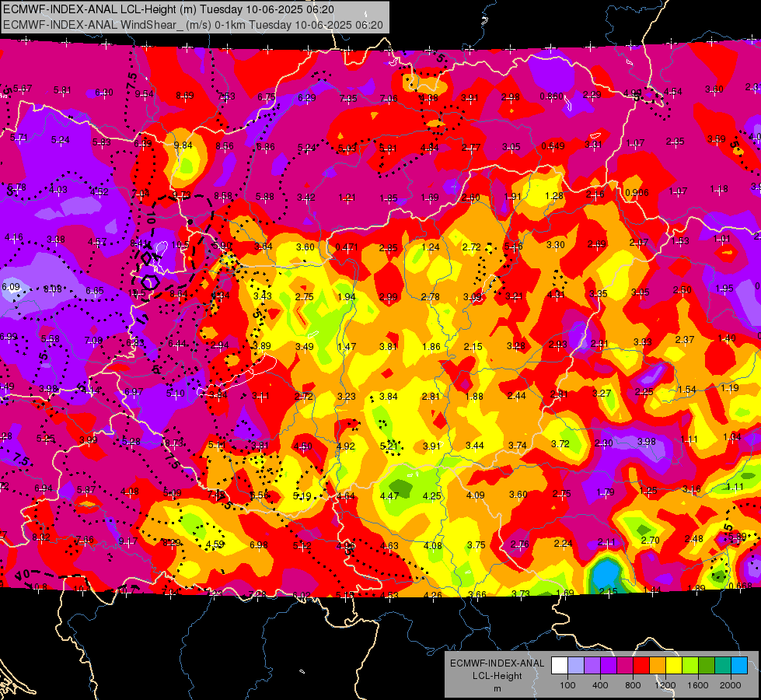Click the wind shear value 1.28
The height and width of the screenshot is (700, 761).
[x=554, y=196]
